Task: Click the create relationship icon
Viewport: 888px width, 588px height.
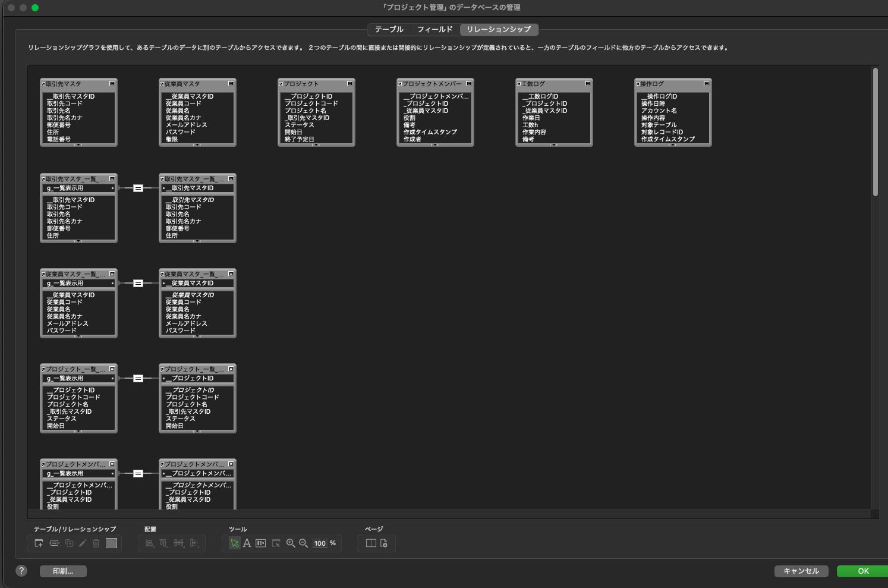Action: click(54, 543)
